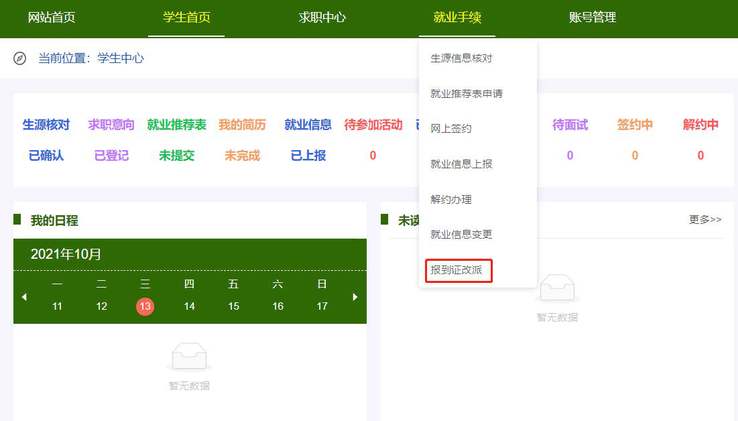738x421 pixels.
Task: Open the 求职中心 navigation menu
Action: [x=323, y=17]
